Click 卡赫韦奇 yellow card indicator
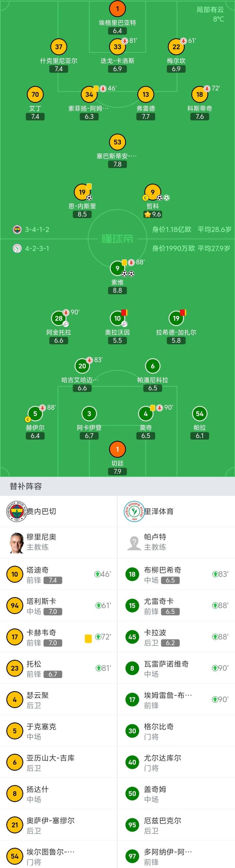 coord(88,638)
